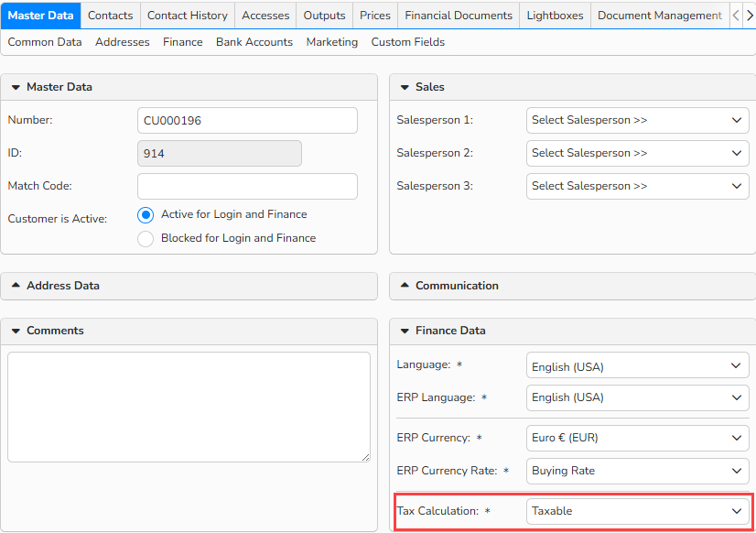Open the ERP Currency Rate dropdown
Viewport: 756px width, 533px height.
click(637, 471)
